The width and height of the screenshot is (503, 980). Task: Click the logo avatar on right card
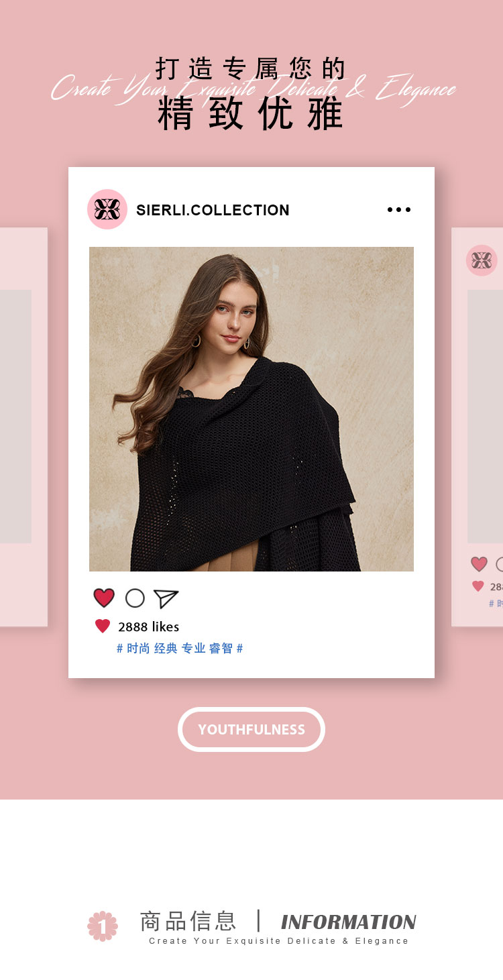tap(482, 260)
